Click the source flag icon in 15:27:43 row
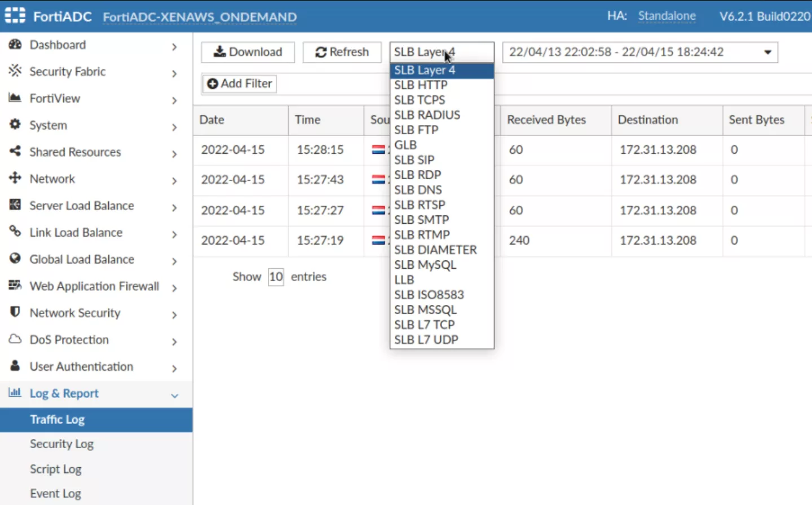The width and height of the screenshot is (812, 505). coord(379,180)
